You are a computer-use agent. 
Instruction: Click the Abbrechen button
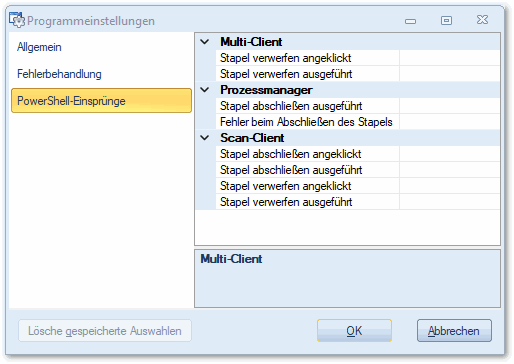point(454,331)
